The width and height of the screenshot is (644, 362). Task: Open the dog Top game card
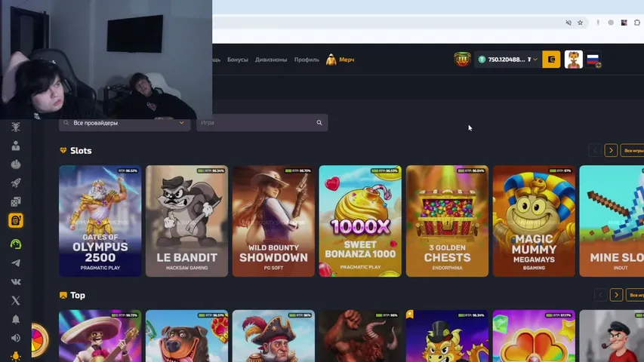pyautogui.click(x=186, y=336)
